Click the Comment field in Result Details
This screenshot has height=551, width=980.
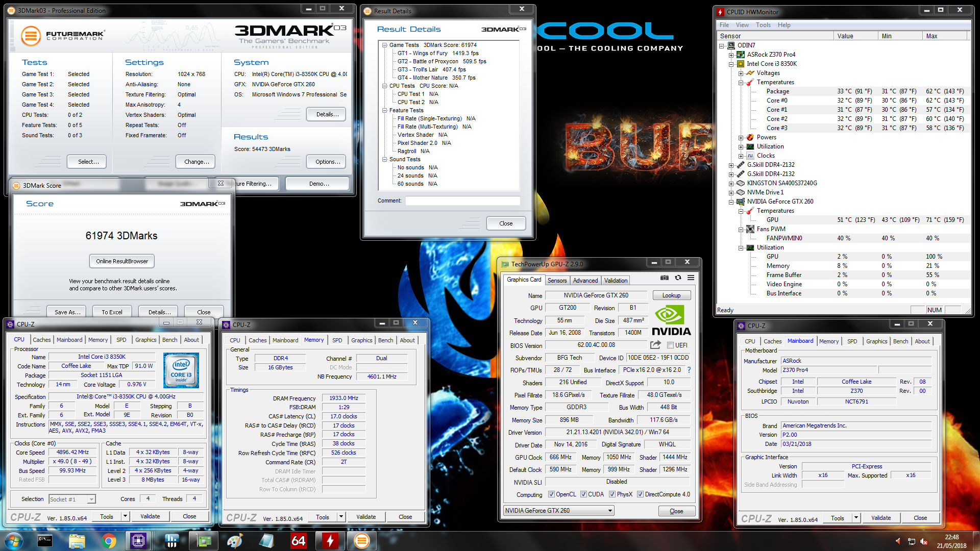[462, 201]
